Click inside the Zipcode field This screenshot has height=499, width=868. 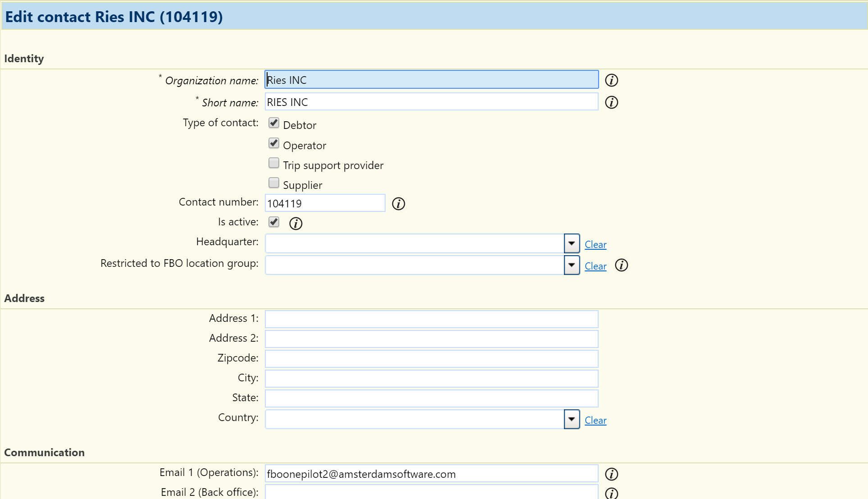pos(431,358)
